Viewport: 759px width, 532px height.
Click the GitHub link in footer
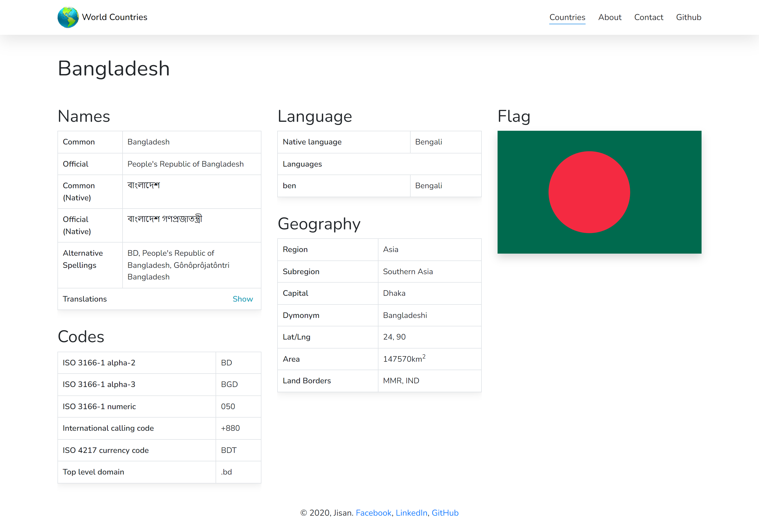[x=445, y=512]
